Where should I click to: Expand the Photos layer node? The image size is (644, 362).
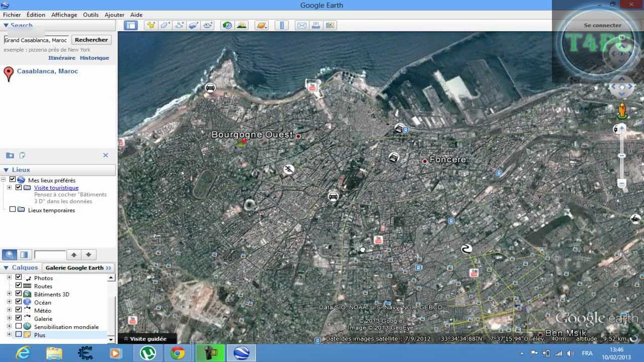[x=9, y=278]
